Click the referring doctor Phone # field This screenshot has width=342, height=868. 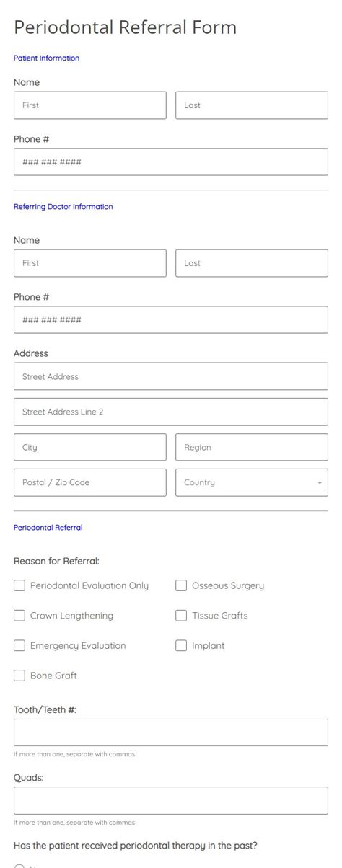point(171,319)
